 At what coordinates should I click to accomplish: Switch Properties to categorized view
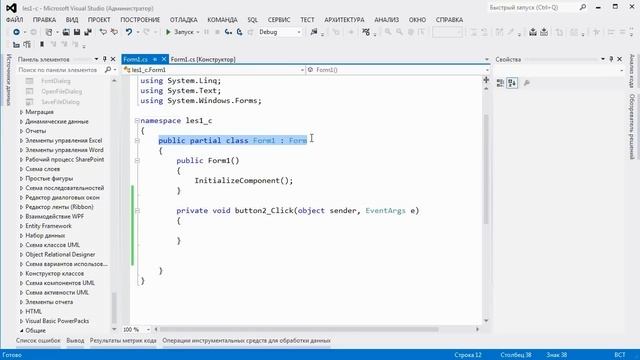coord(500,83)
